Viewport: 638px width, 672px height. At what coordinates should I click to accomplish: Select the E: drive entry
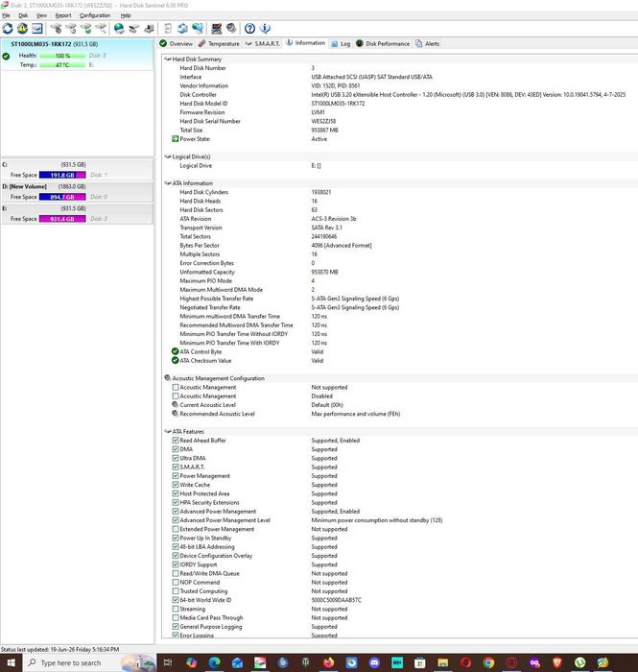pyautogui.click(x=77, y=213)
